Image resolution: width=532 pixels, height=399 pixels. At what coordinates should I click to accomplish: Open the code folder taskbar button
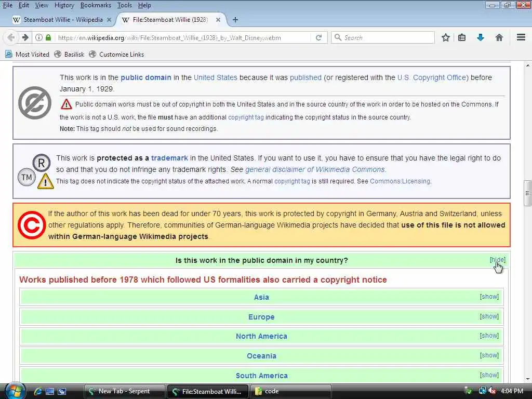(x=291, y=391)
